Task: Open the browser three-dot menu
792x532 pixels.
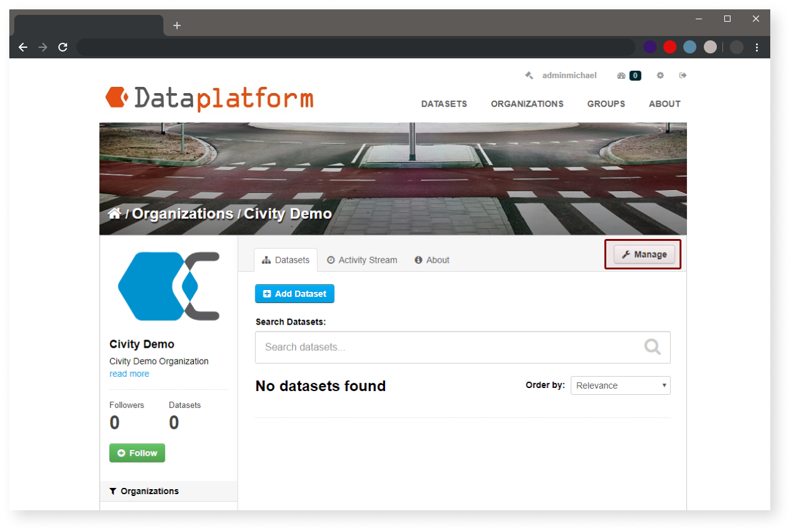Action: pos(757,47)
